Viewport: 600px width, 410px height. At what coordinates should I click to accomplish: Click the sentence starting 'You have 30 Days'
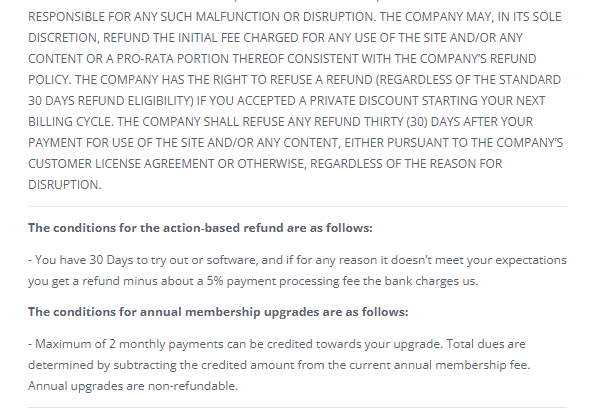[297, 270]
